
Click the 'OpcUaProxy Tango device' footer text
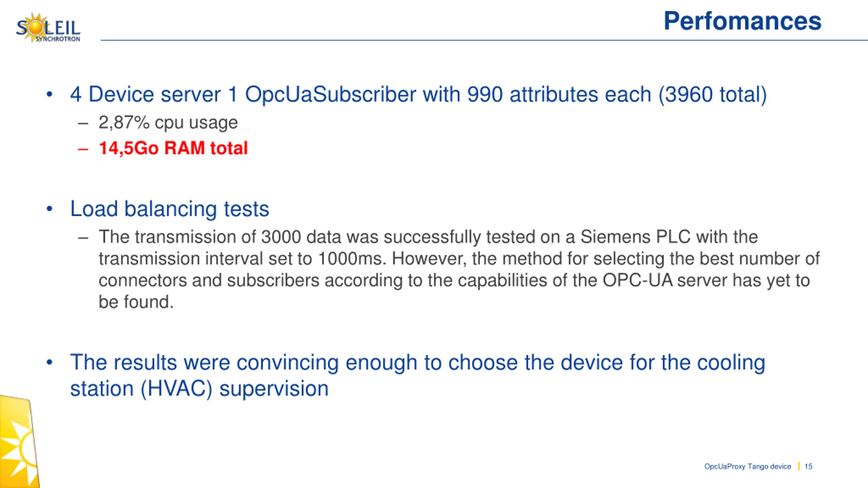[x=747, y=466]
